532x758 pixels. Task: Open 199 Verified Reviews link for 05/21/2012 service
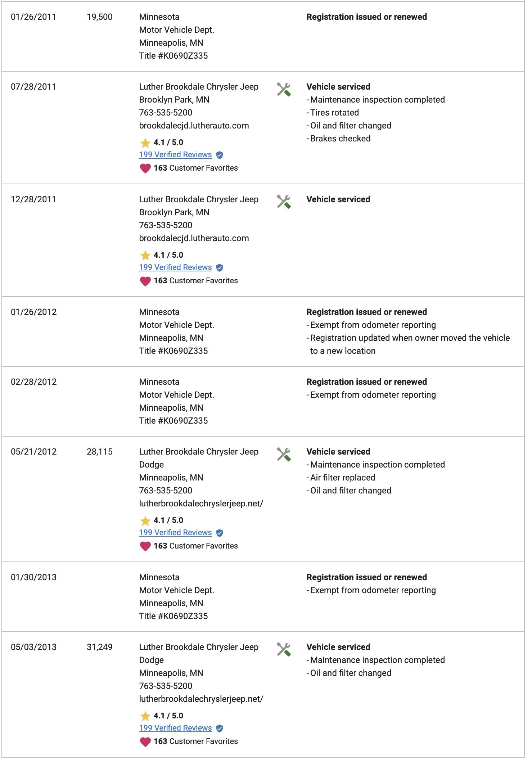[x=175, y=533]
